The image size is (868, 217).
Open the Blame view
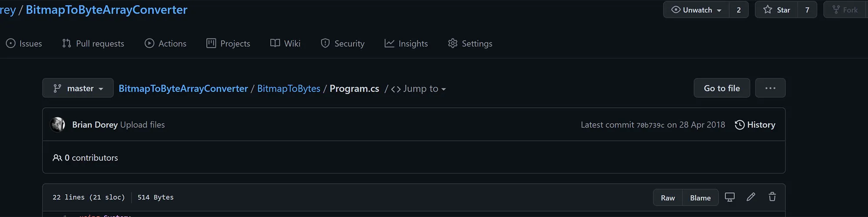pyautogui.click(x=700, y=197)
